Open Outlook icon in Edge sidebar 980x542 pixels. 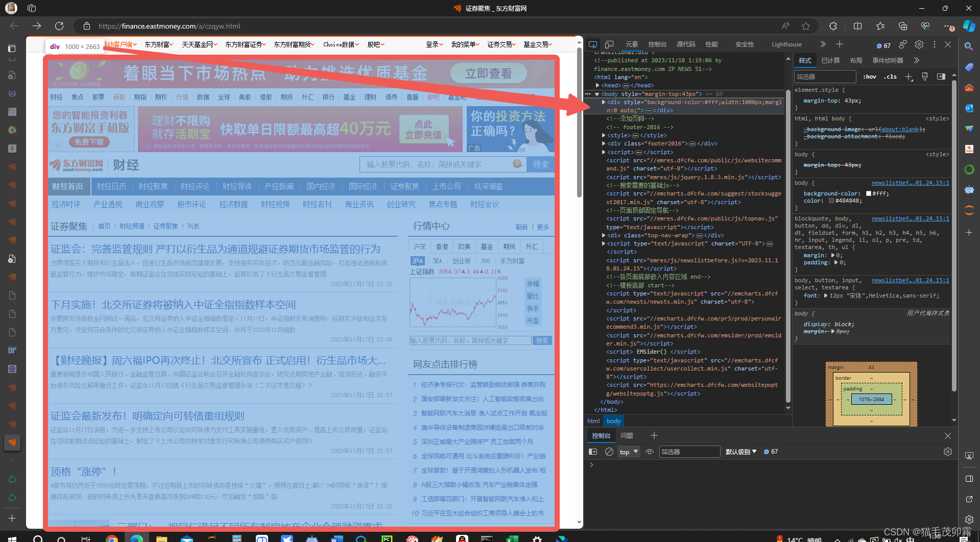point(969,108)
